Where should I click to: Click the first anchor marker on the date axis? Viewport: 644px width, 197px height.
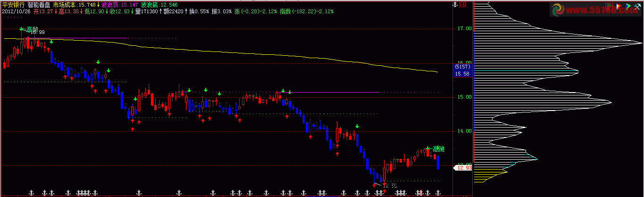point(31,193)
